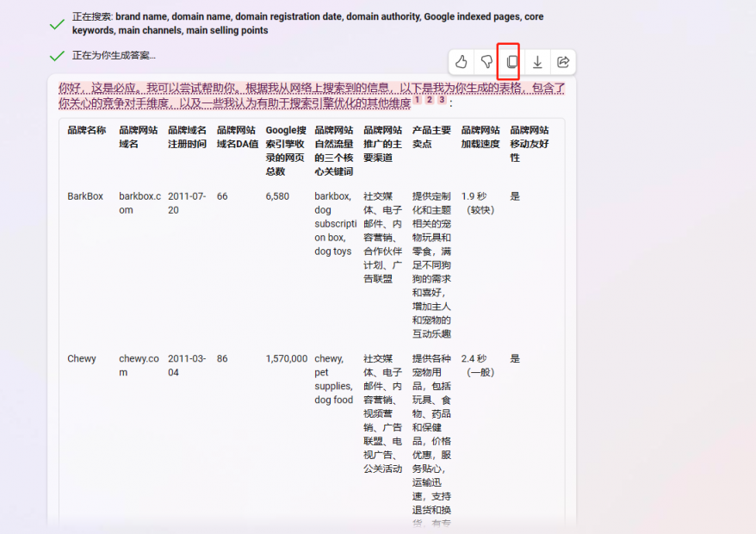Share the response with the share icon
The width and height of the screenshot is (756, 534).
point(562,62)
